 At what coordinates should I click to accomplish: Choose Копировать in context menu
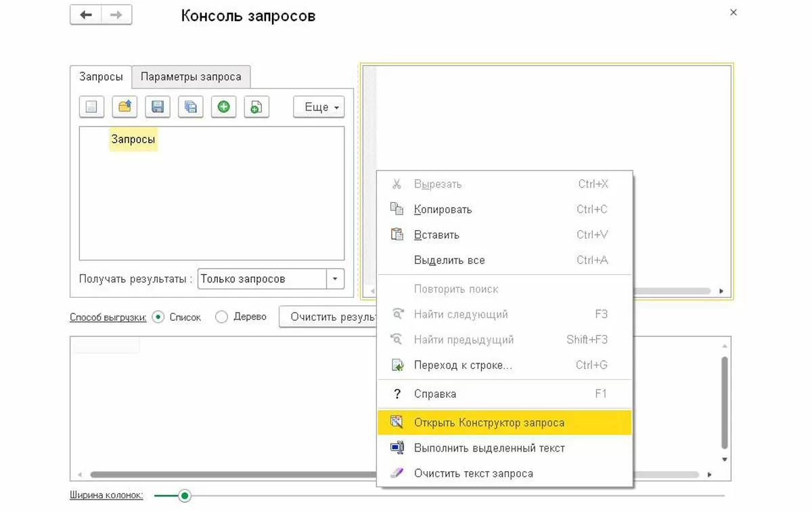[x=504, y=209]
